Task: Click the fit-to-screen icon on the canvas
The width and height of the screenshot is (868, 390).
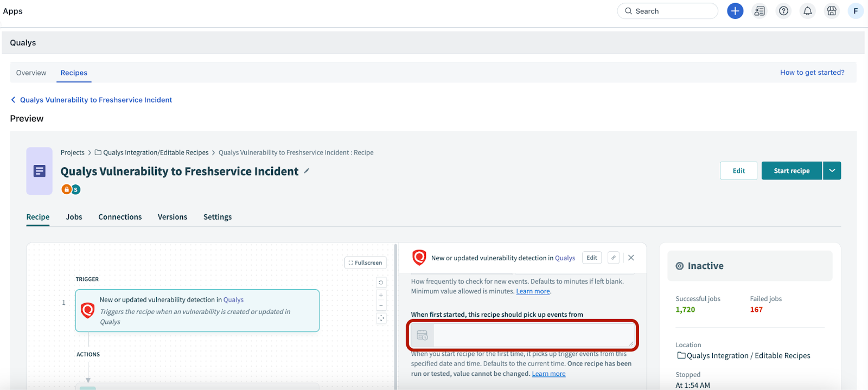Action: click(x=381, y=318)
